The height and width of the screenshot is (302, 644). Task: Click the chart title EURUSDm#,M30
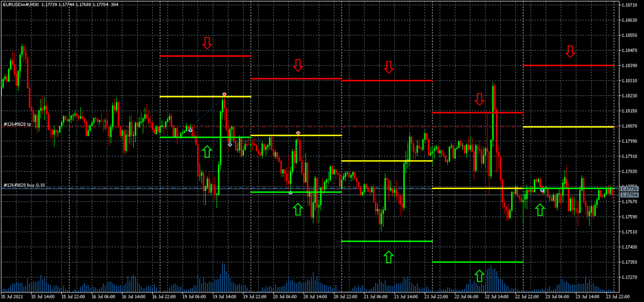click(x=20, y=4)
